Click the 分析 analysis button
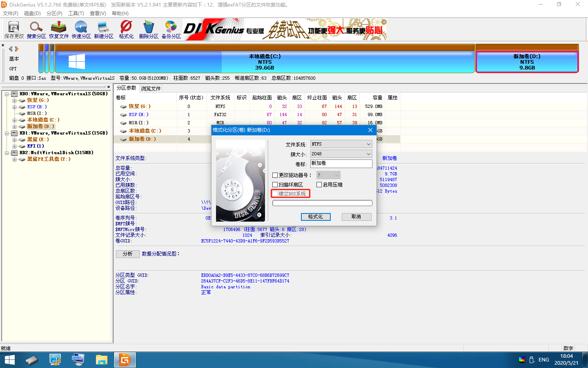 click(x=127, y=254)
